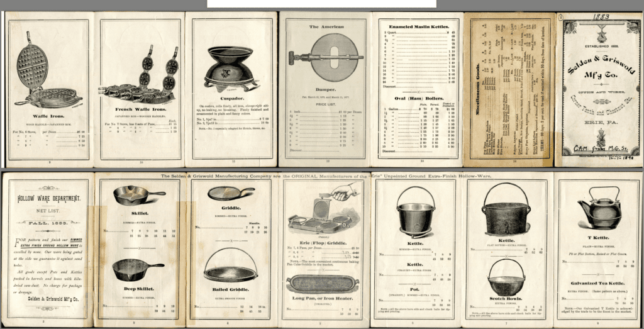Click the Waffle Irons illustration

pyautogui.click(x=48, y=70)
